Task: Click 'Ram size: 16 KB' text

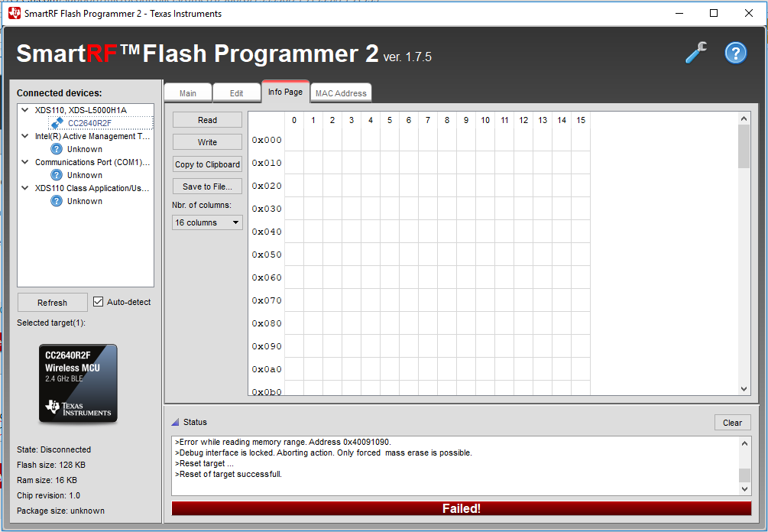Action: (x=47, y=480)
